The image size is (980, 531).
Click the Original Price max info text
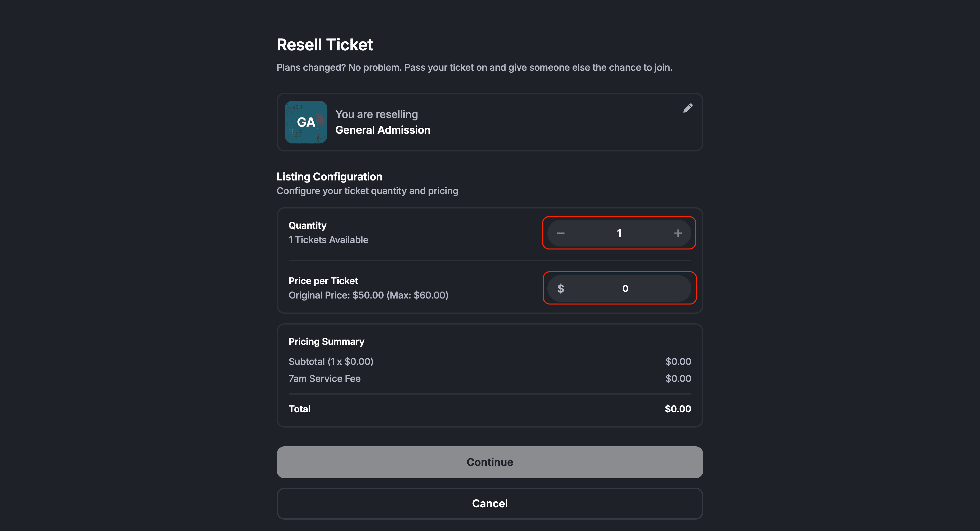tap(368, 296)
